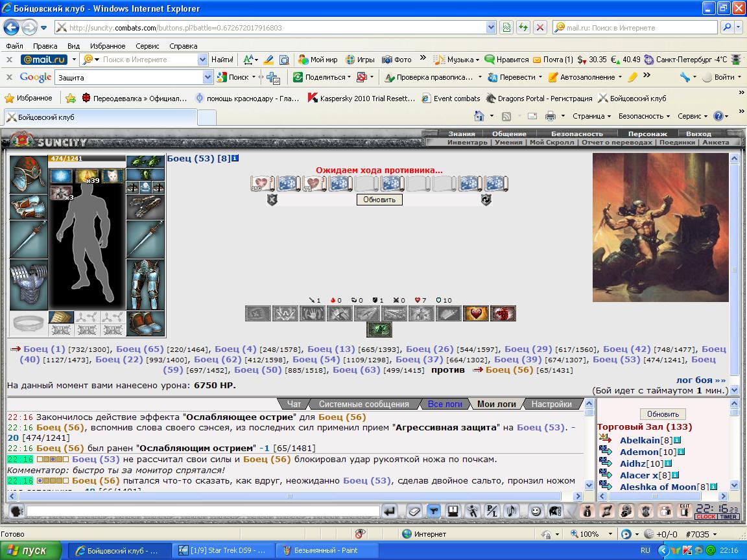Click the info icon next to Abelkain
This screenshot has width=747, height=560.
[x=677, y=440]
